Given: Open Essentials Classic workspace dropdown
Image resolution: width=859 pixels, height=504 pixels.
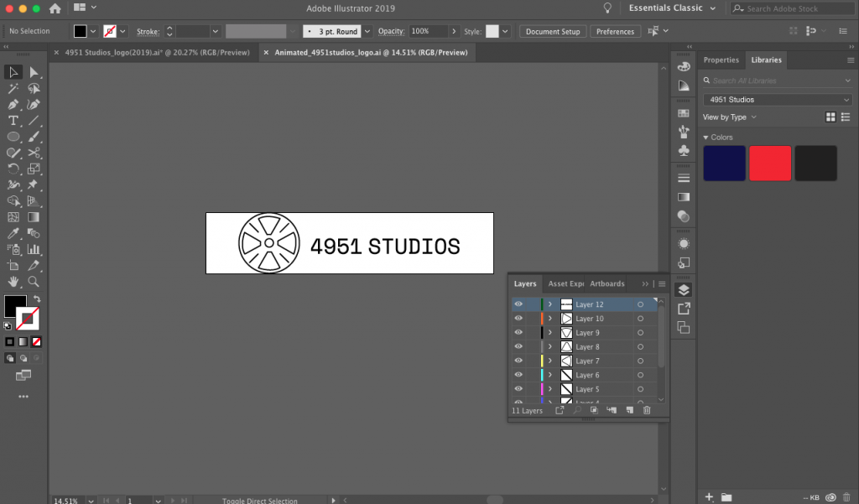Looking at the screenshot, I should pyautogui.click(x=672, y=8).
